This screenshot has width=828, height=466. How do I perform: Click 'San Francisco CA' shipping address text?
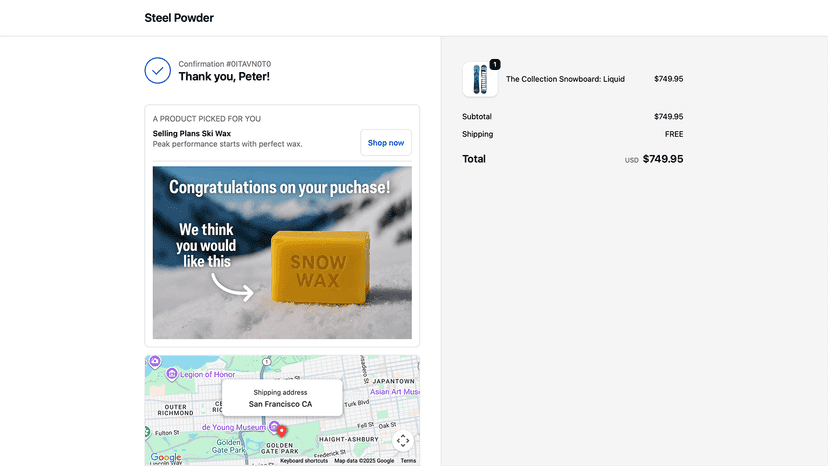tap(280, 404)
